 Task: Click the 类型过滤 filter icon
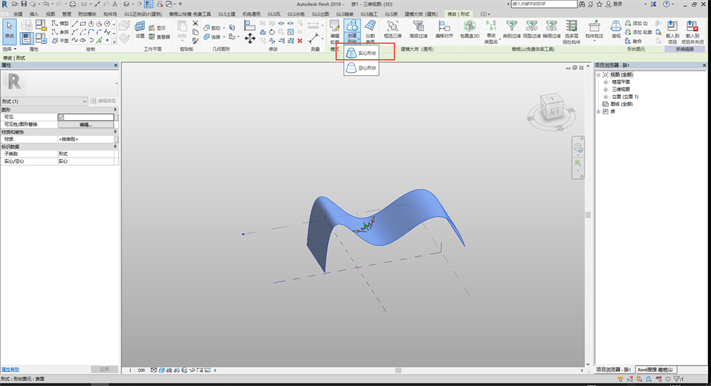[x=531, y=30]
